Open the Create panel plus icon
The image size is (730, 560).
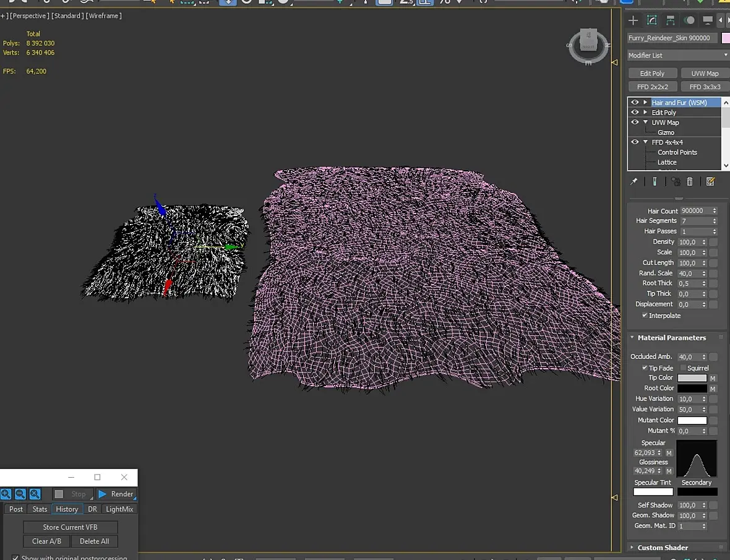tap(633, 20)
